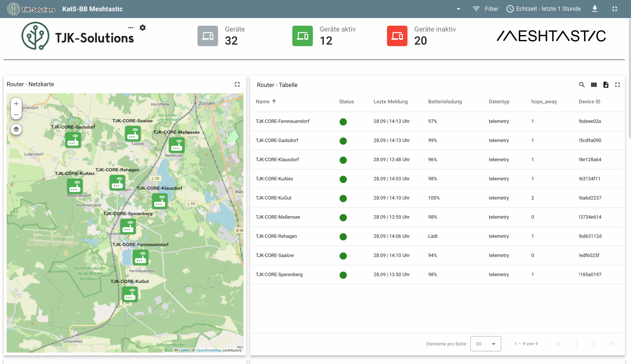Open the OpenStreetMap attribution link

208,350
